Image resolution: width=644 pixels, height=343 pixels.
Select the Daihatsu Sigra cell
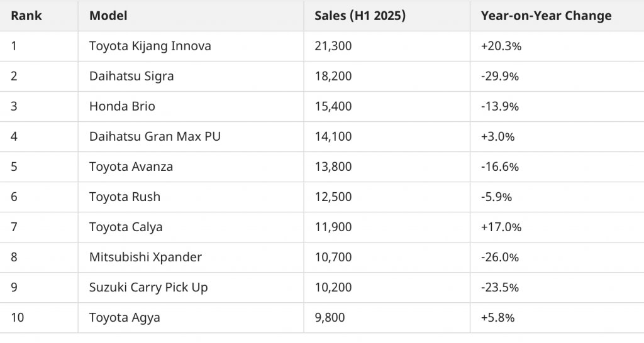coord(131,76)
